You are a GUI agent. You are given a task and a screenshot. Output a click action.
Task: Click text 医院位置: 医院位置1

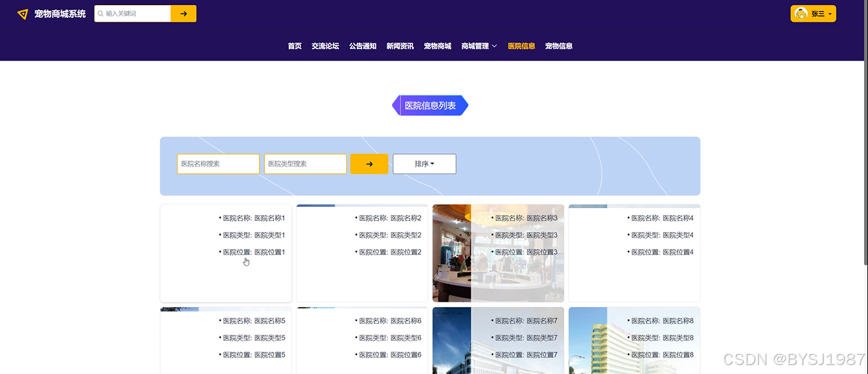pos(254,252)
